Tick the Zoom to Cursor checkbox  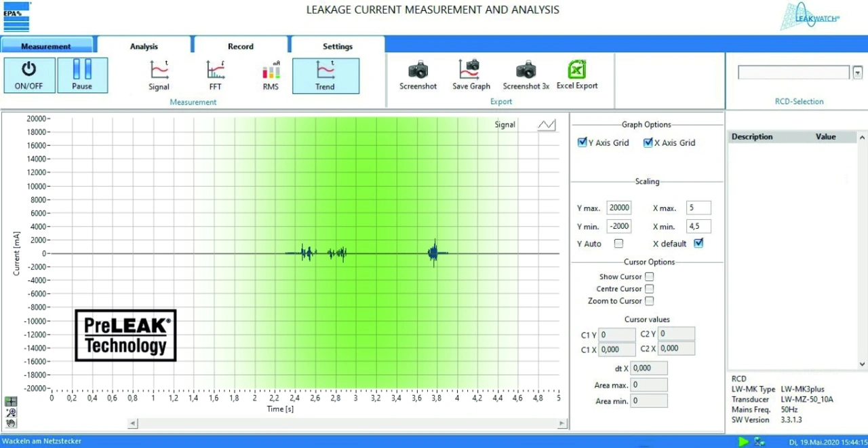coord(649,301)
